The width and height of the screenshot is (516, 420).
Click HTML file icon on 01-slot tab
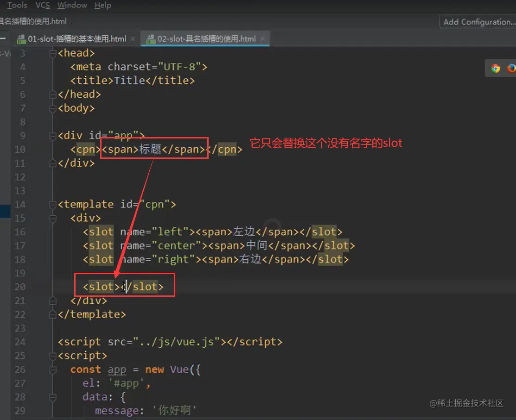(21, 39)
